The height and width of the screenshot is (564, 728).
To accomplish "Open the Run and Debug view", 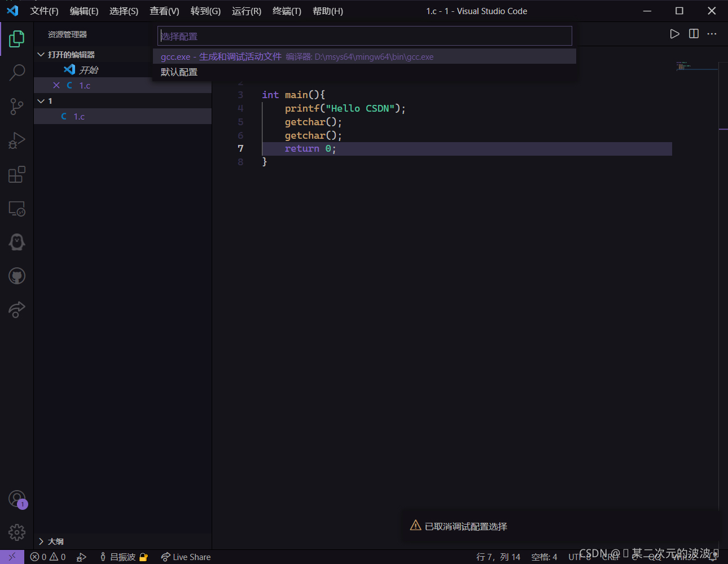I will click(x=17, y=140).
